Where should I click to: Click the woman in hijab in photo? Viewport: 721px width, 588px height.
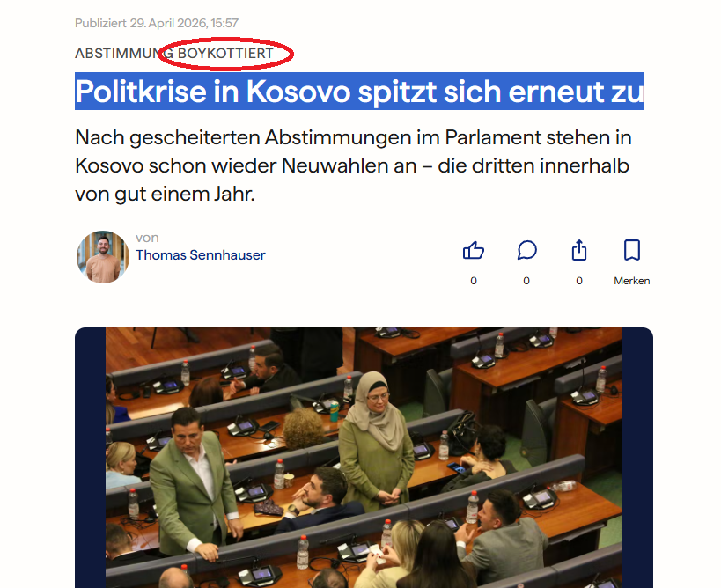tap(375, 441)
